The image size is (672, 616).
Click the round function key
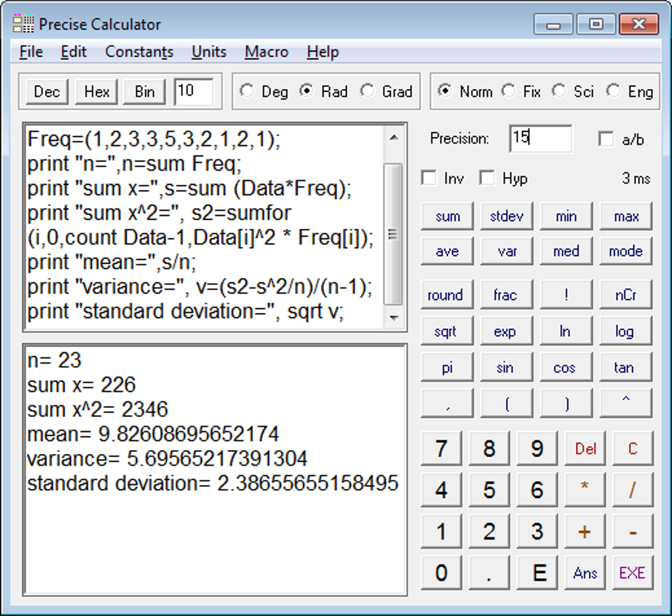(447, 294)
